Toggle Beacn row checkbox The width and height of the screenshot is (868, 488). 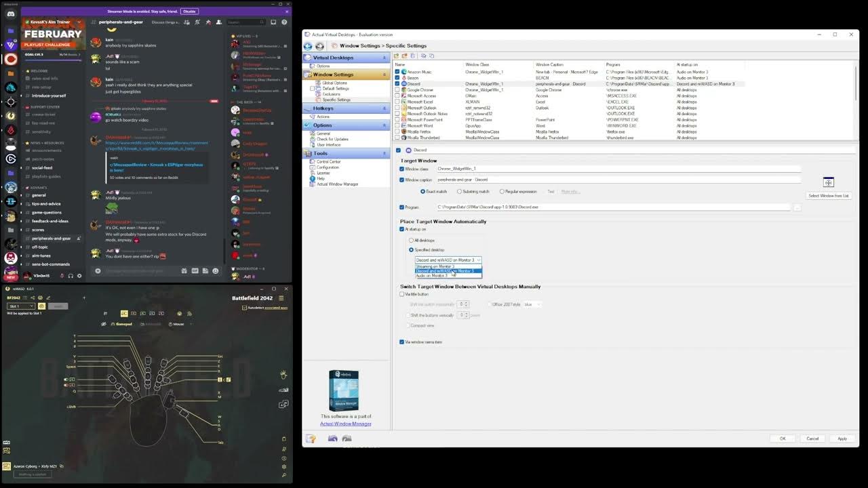point(397,78)
